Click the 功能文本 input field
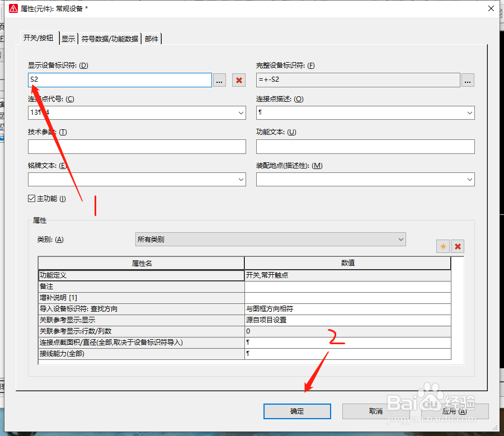Image resolution: width=504 pixels, height=436 pixels. coord(365,147)
